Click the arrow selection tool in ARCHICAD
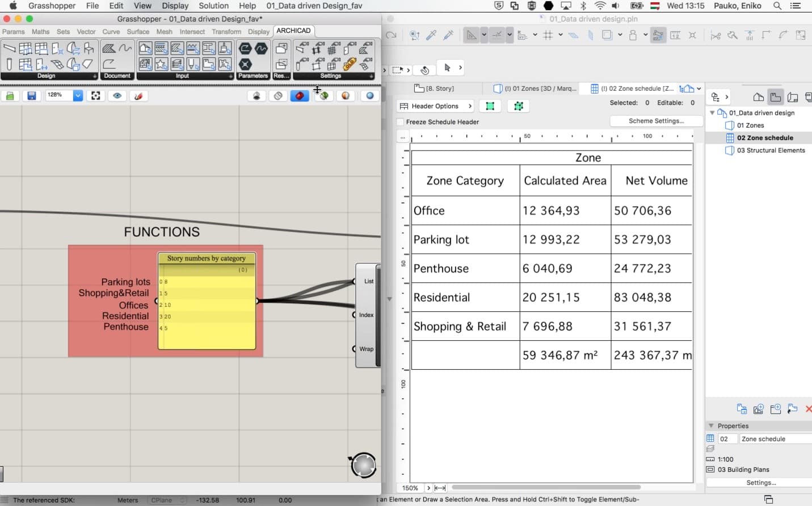812x506 pixels. coord(447,68)
